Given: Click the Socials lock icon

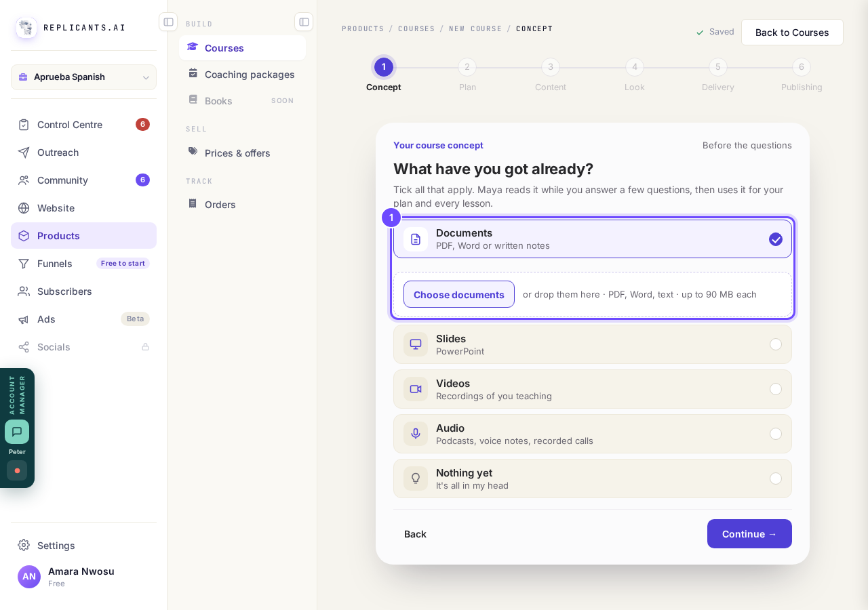Looking at the screenshot, I should tap(145, 347).
